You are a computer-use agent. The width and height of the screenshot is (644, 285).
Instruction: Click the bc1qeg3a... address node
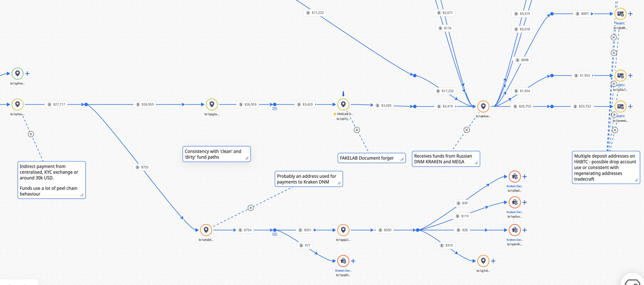click(212, 104)
